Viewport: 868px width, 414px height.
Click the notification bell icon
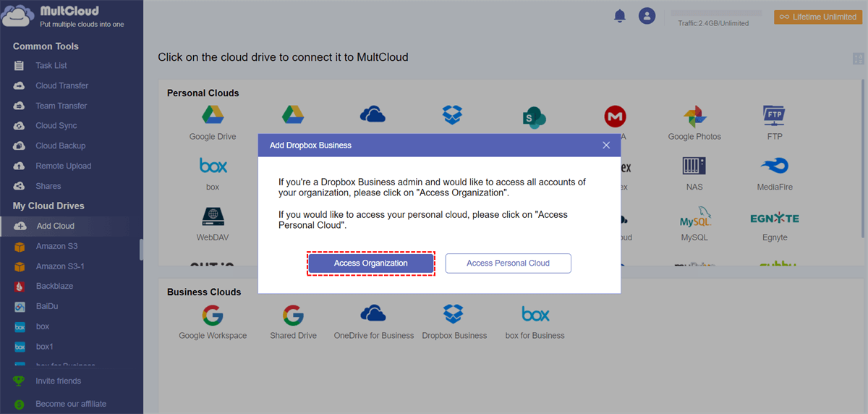(620, 16)
